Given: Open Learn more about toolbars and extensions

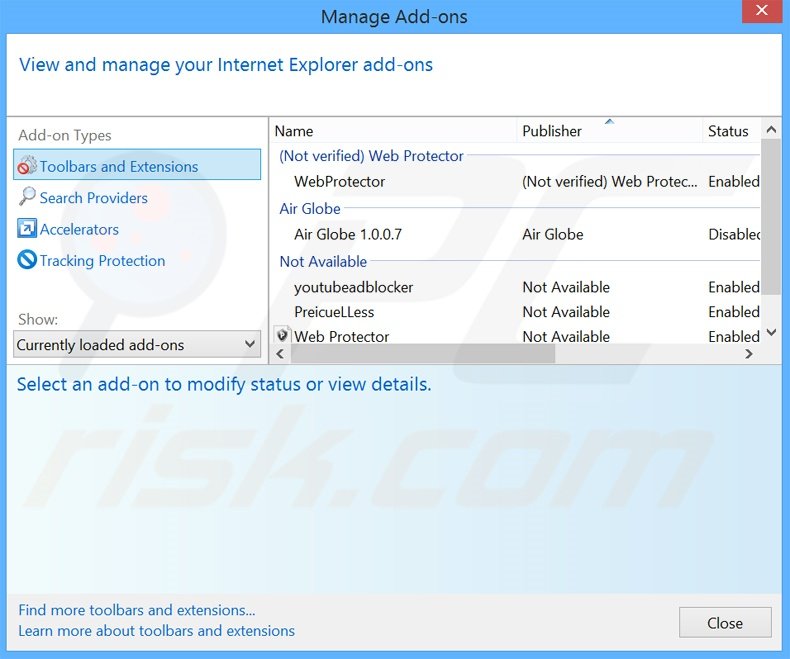Looking at the screenshot, I should 156,631.
